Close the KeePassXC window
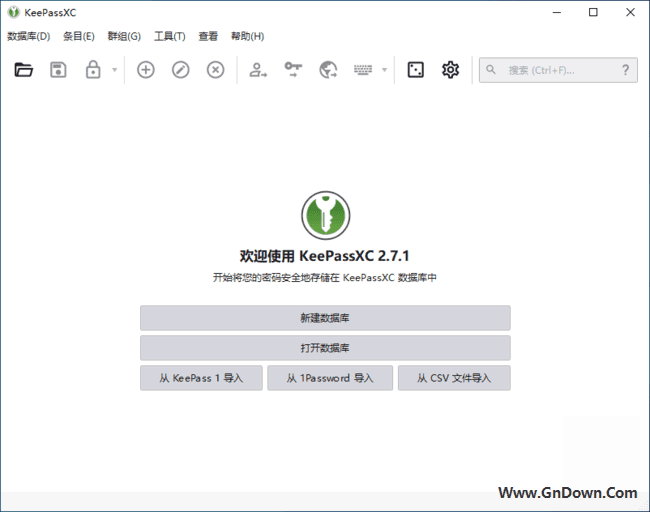The image size is (650, 512). [631, 12]
